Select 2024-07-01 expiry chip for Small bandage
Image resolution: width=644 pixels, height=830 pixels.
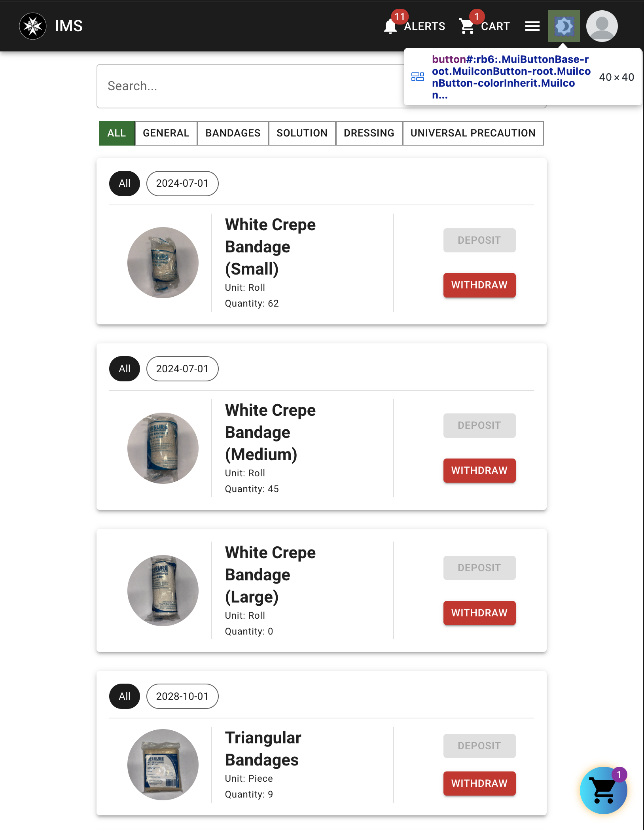182,184
